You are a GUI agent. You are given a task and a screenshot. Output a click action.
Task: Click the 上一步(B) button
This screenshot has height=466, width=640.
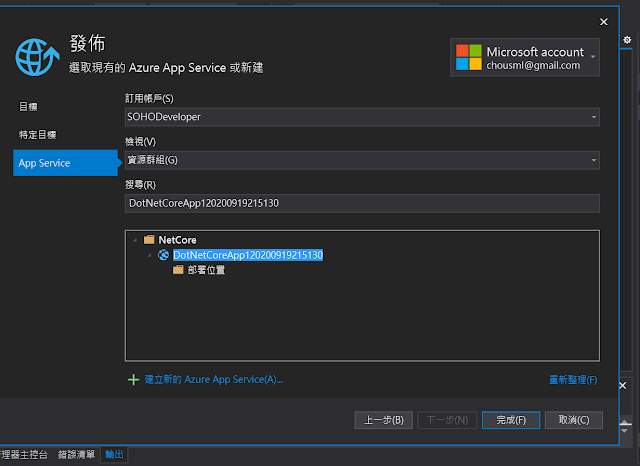coord(384,420)
